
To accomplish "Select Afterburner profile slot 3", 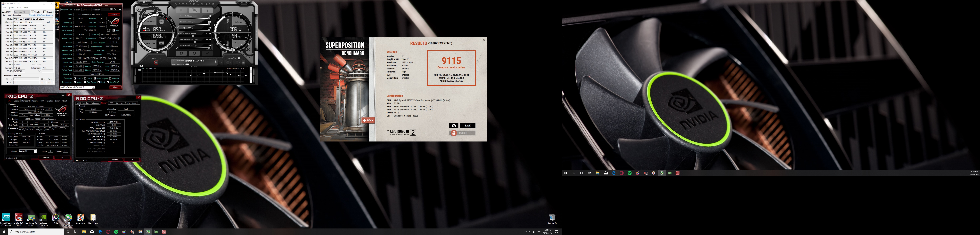I will (230, 63).
